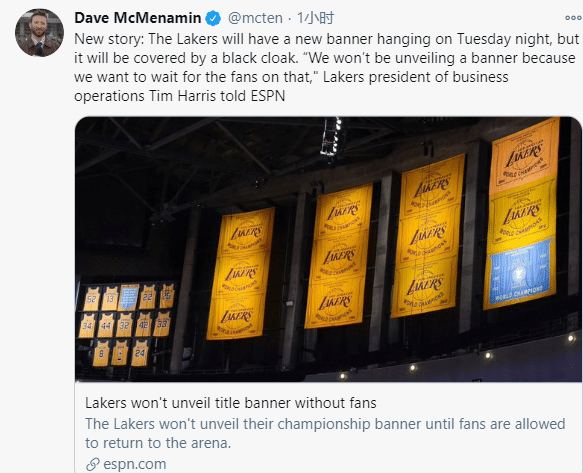The width and height of the screenshot is (583, 473).
Task: Click the jersey number 8 in photo
Action: click(x=101, y=353)
